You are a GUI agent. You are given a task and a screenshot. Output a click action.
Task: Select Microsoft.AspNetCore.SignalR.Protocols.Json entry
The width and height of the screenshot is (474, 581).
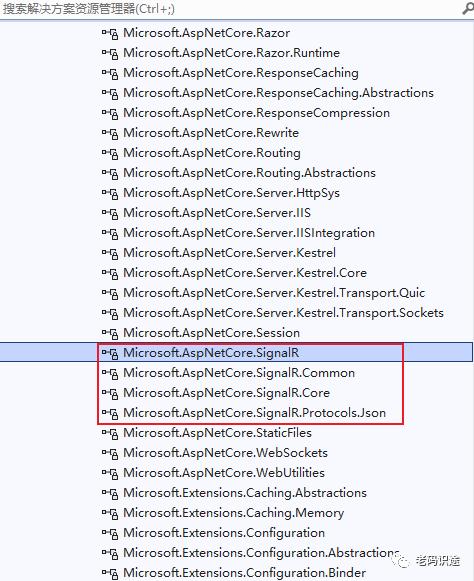pos(255,413)
